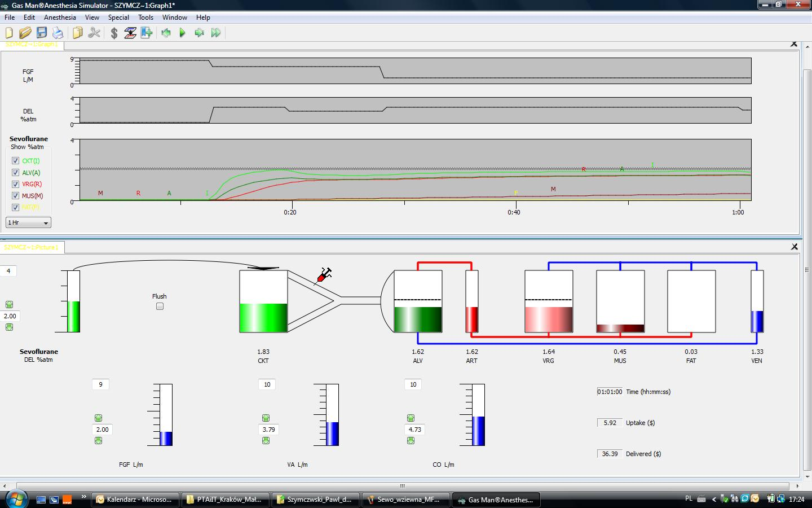Click the Delivered ($) value 36.39
812x508 pixels.
[x=610, y=454]
